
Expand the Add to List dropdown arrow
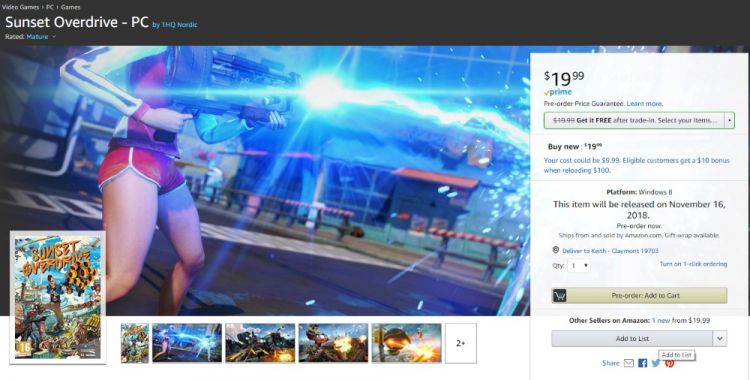coord(720,338)
